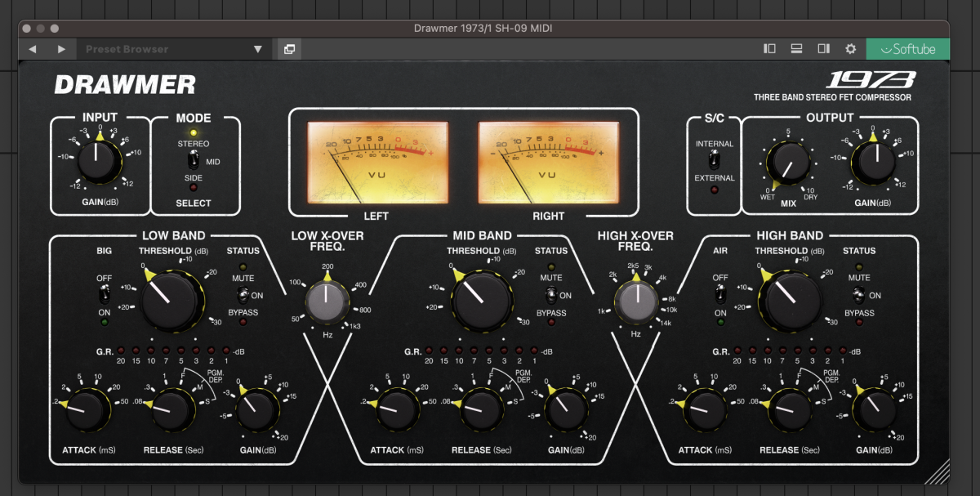
Task: Click the Low X-Over Freq knob
Action: (327, 303)
